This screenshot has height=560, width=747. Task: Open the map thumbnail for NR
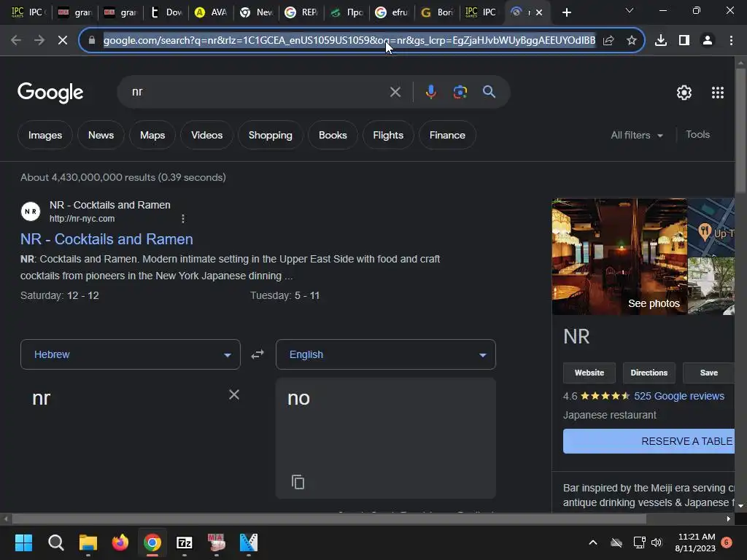tap(711, 227)
